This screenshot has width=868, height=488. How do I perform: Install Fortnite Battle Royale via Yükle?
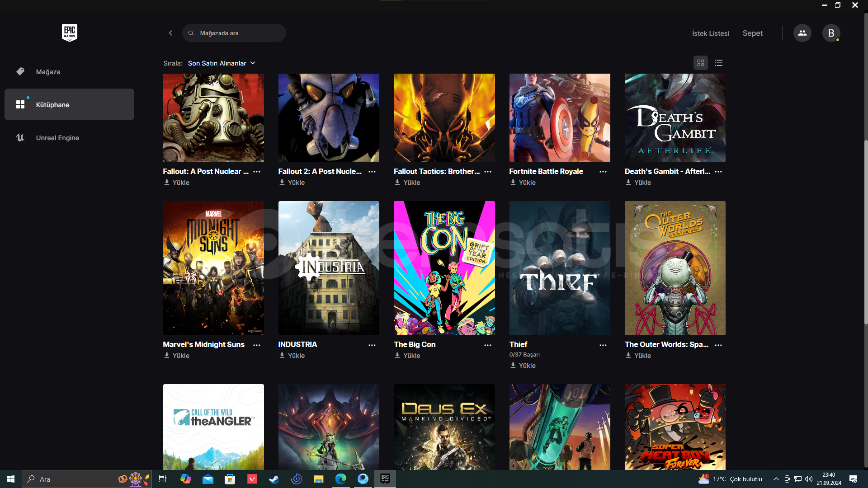(x=523, y=183)
